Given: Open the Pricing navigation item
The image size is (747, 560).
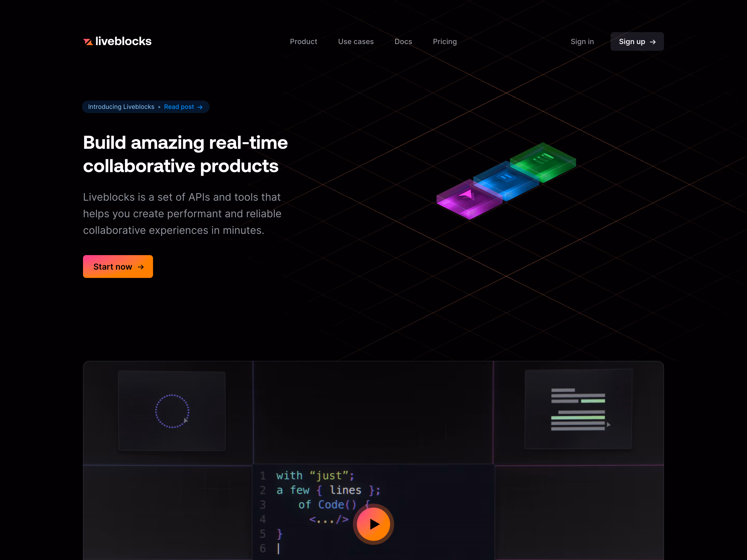Looking at the screenshot, I should coord(444,41).
